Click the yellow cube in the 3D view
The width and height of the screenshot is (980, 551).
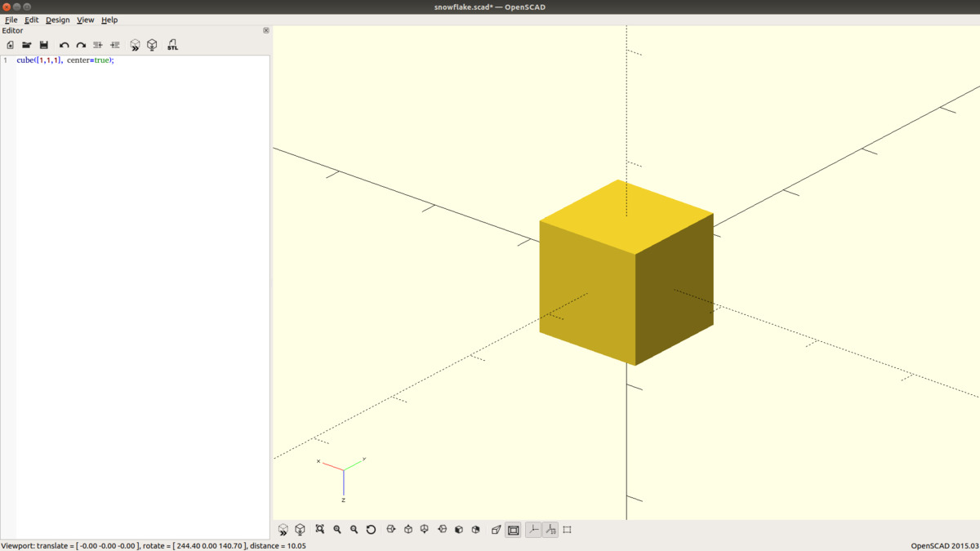(626, 273)
